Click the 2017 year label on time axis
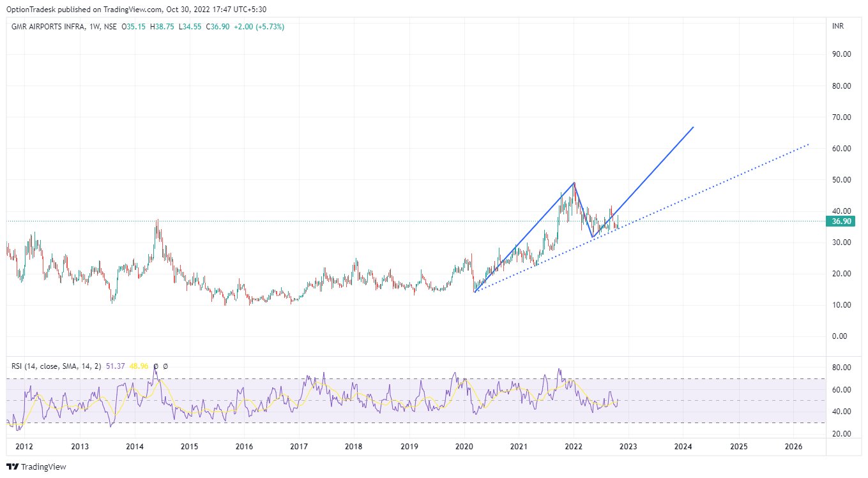The height and width of the screenshot is (478, 868). pyautogui.click(x=299, y=447)
